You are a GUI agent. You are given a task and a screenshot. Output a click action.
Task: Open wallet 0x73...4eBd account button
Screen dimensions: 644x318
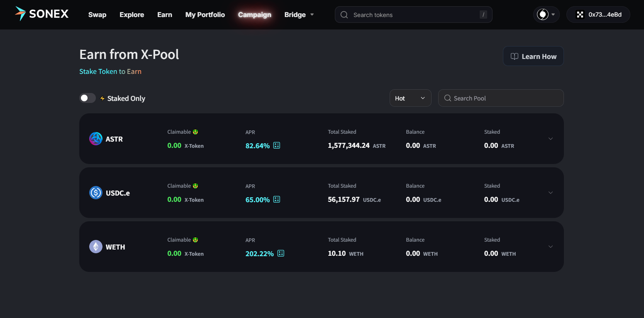click(598, 15)
